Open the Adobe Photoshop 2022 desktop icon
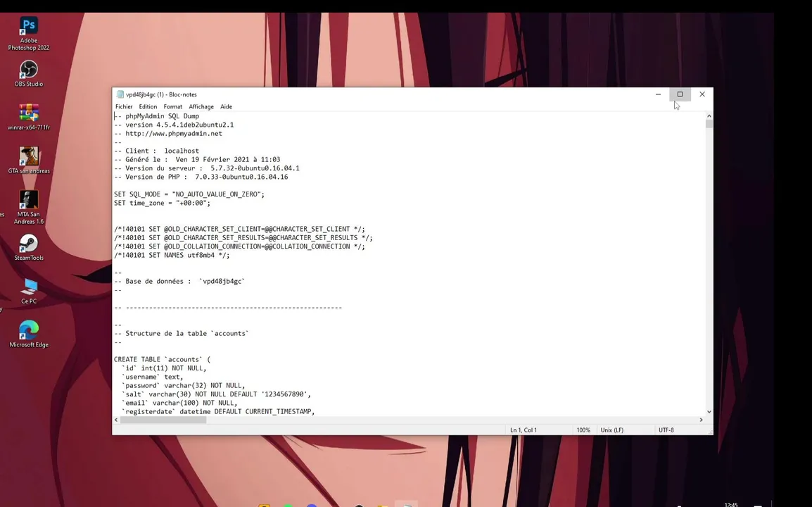 coord(28,34)
